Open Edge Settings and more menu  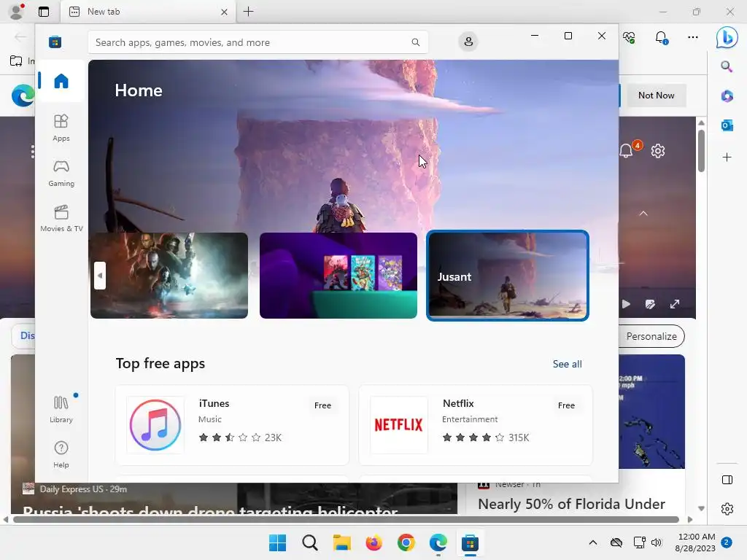(x=693, y=37)
